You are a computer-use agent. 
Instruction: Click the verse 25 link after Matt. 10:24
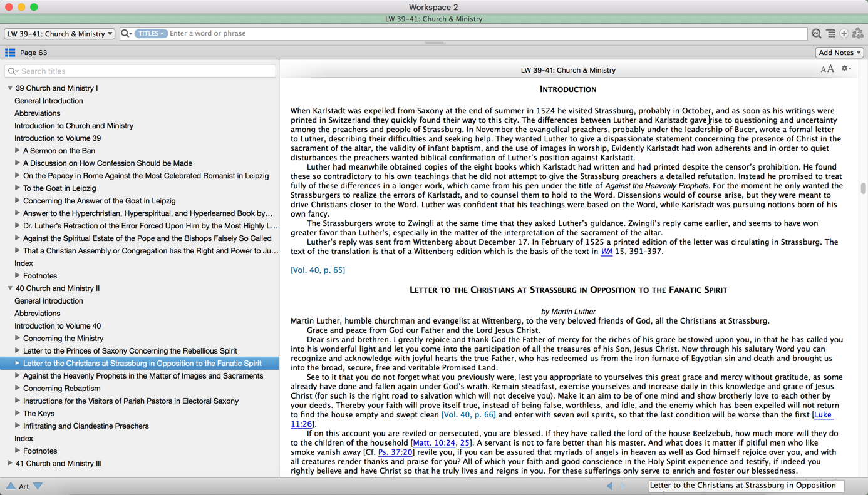pos(465,443)
